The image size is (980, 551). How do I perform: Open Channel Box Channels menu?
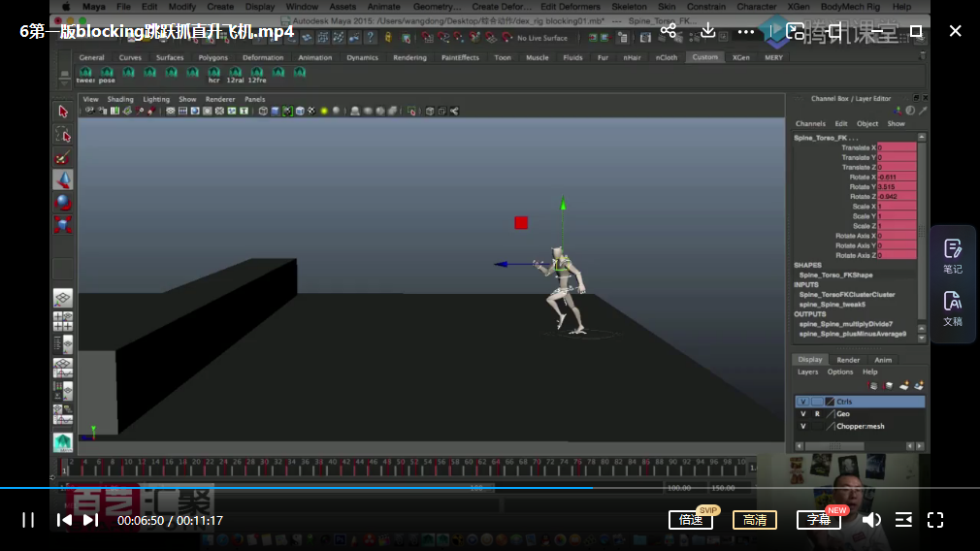pyautogui.click(x=810, y=124)
